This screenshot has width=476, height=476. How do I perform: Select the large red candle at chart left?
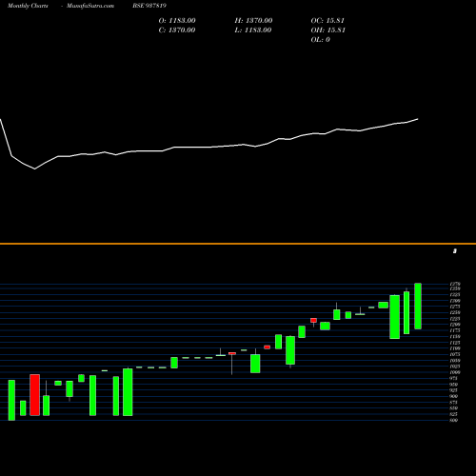tap(35, 395)
